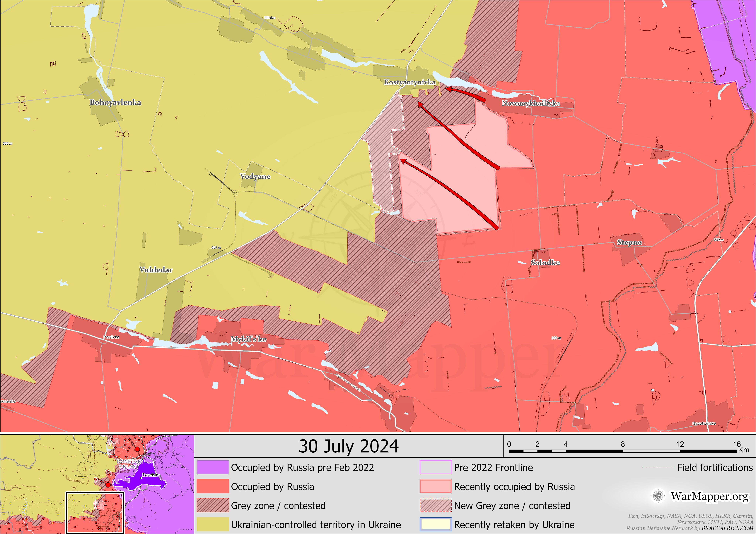The image size is (756, 534).
Task: Click the Donetsk label in the inset map
Action: click(x=150, y=475)
